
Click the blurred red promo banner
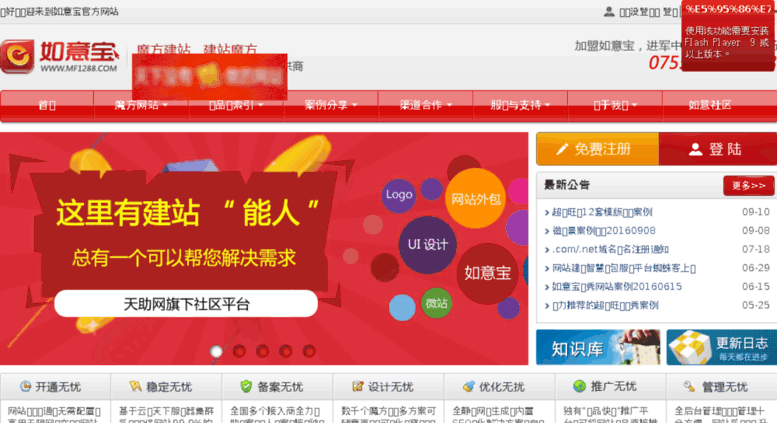point(210,77)
